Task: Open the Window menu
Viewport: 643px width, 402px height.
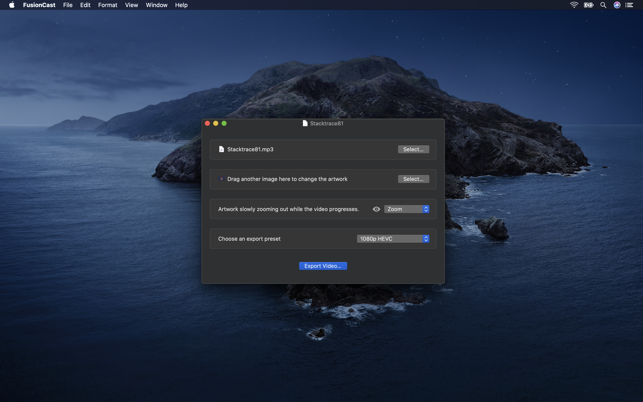Action: (156, 5)
